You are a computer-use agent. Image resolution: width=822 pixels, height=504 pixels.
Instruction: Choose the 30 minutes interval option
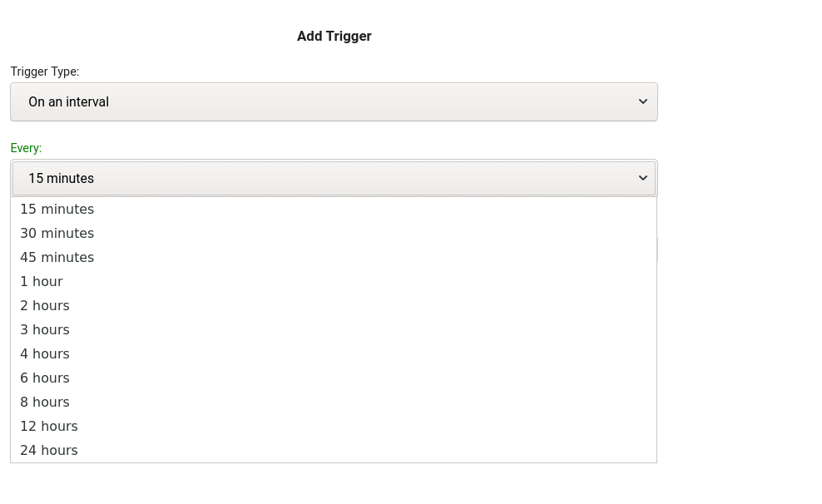click(57, 233)
